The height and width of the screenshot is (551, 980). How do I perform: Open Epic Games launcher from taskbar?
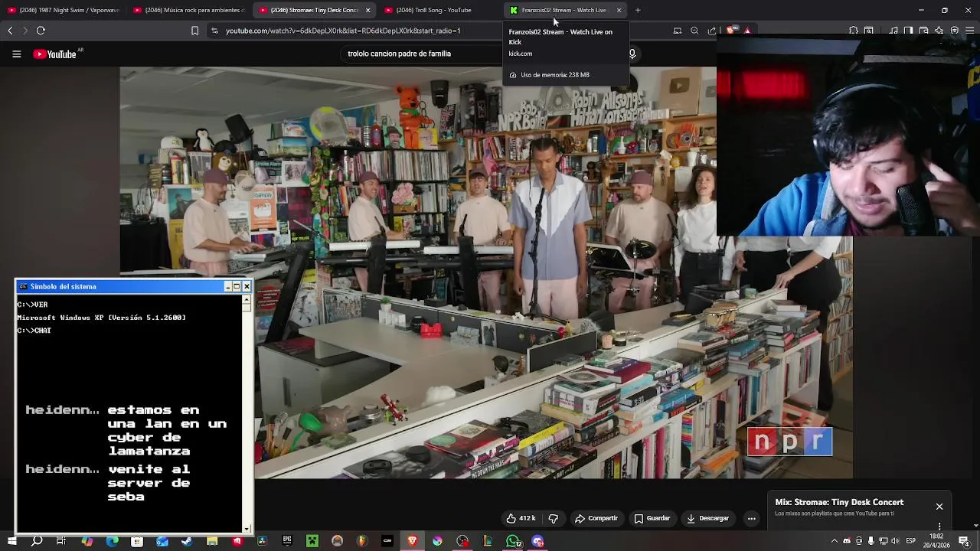click(287, 542)
